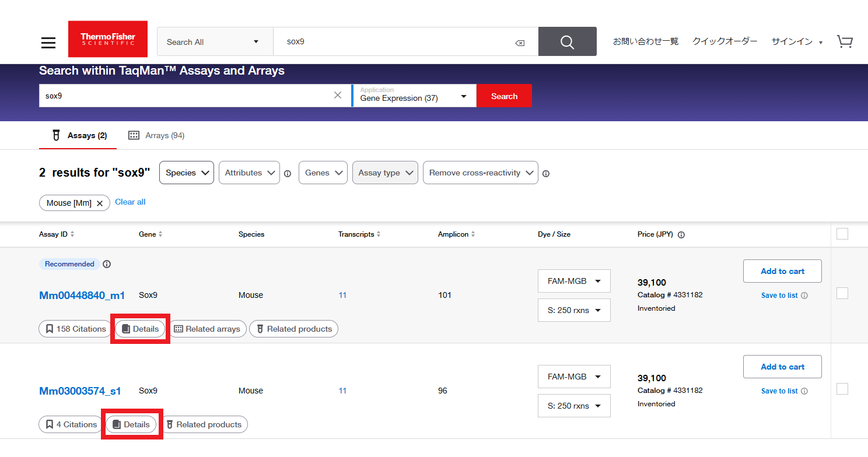Screen dimensions: 868x457
Task: Toggle the select-all checkbox in table header
Action: pos(842,234)
